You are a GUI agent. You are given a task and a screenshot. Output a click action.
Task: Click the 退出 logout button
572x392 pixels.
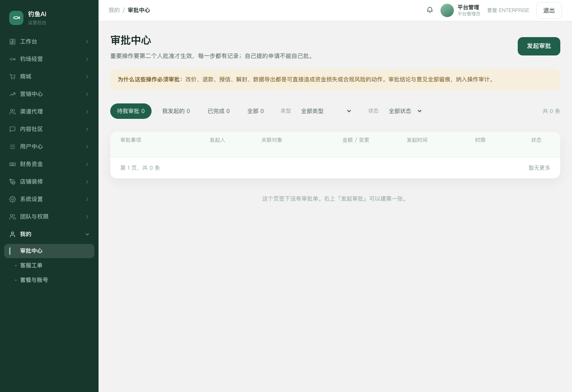pos(549,10)
